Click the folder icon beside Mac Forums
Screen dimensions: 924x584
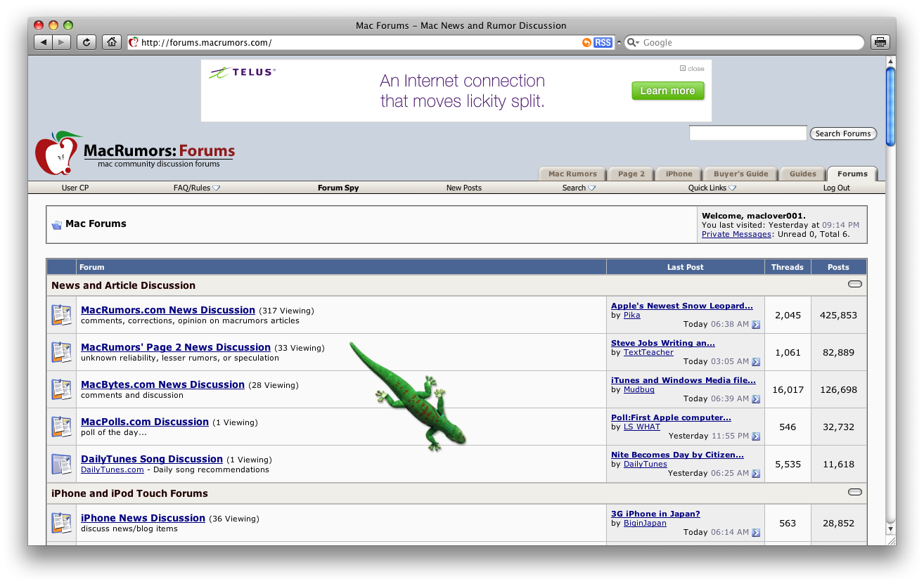coord(56,225)
